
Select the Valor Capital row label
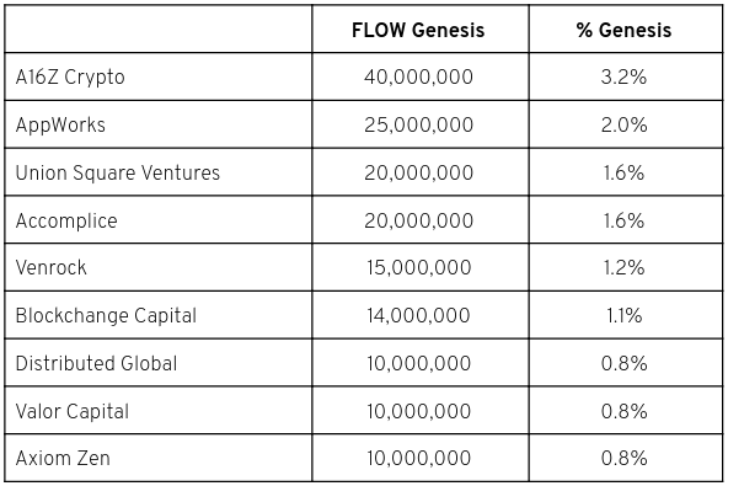[72, 411]
